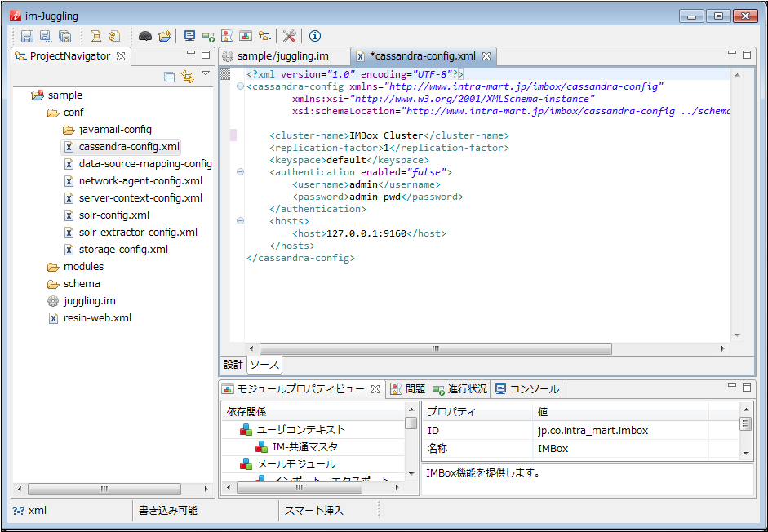
Task: Click Collapse All icon in ProjectNavigator
Action: pyautogui.click(x=170, y=77)
